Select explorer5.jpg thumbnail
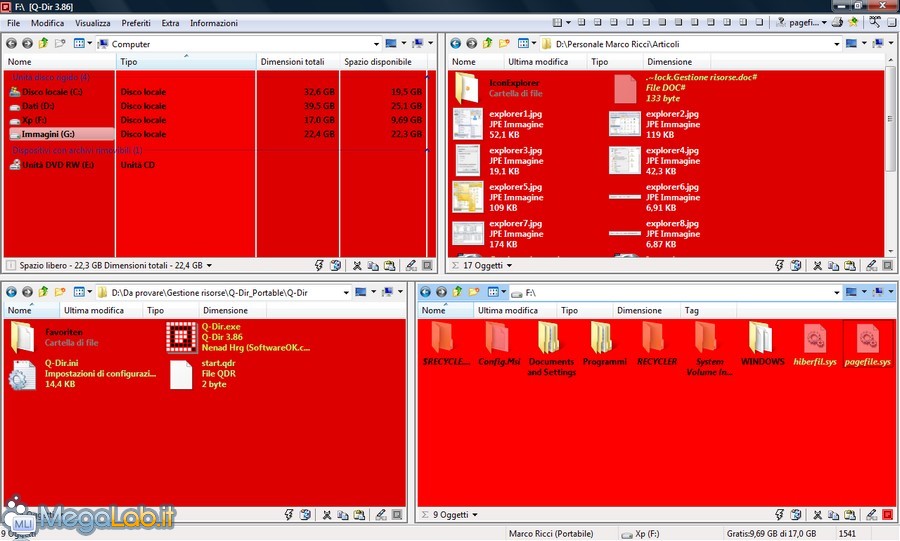This screenshot has width=900, height=541. point(468,197)
